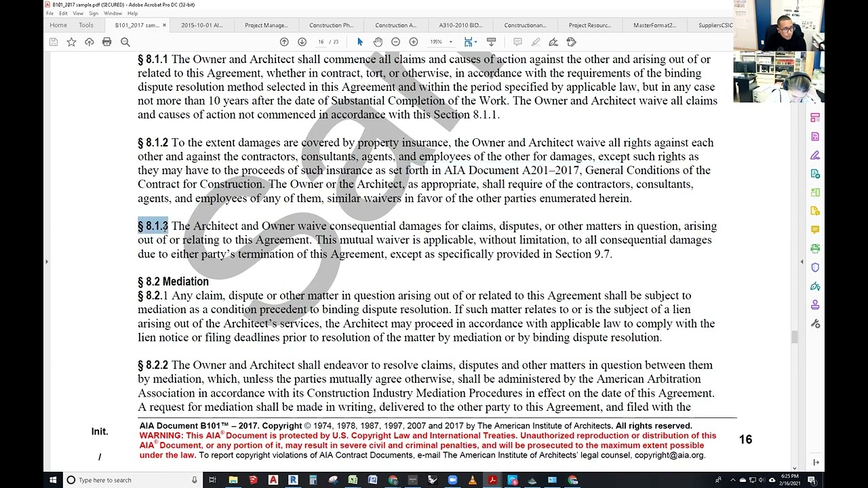Upload file to cloud icon
The height and width of the screenshot is (488, 868).
(89, 42)
